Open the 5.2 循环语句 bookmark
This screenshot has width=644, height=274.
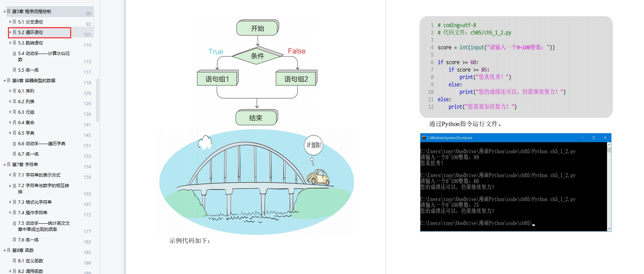tap(31, 32)
